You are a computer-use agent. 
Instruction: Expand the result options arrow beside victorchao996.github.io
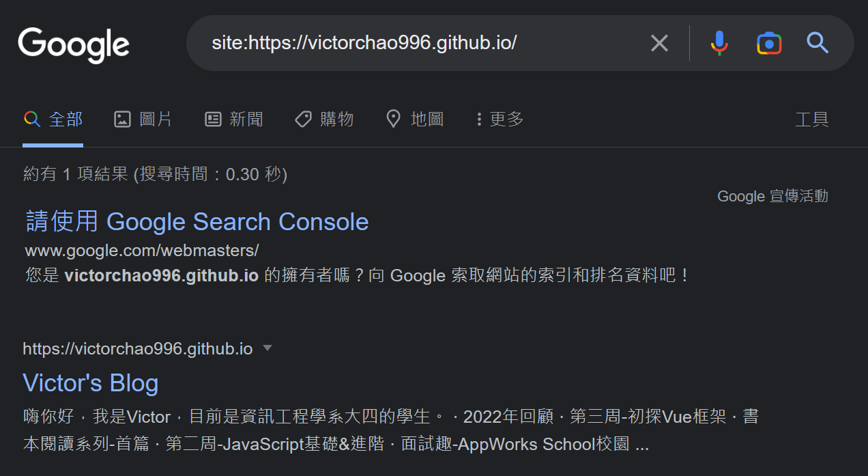(x=267, y=348)
